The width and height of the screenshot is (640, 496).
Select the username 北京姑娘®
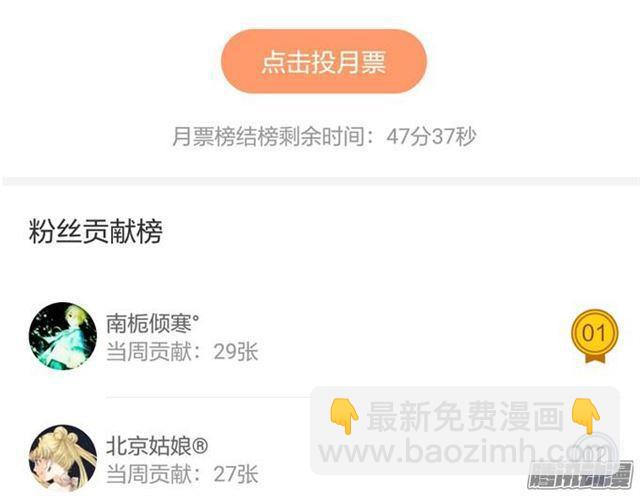[157, 445]
